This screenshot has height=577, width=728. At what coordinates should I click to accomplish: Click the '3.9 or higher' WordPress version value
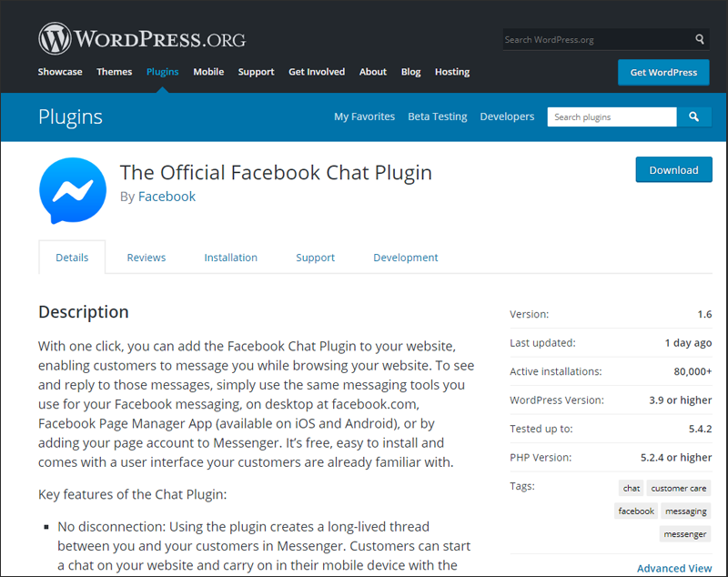(680, 400)
